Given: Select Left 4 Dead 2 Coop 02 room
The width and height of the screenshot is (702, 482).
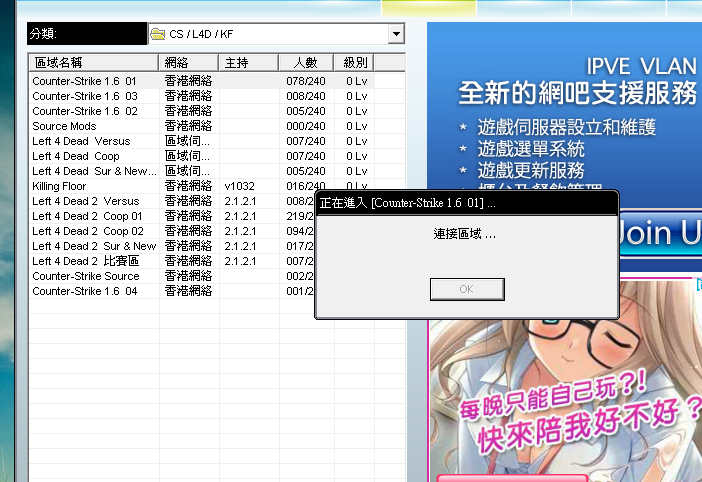Looking at the screenshot, I should [x=172, y=231].
